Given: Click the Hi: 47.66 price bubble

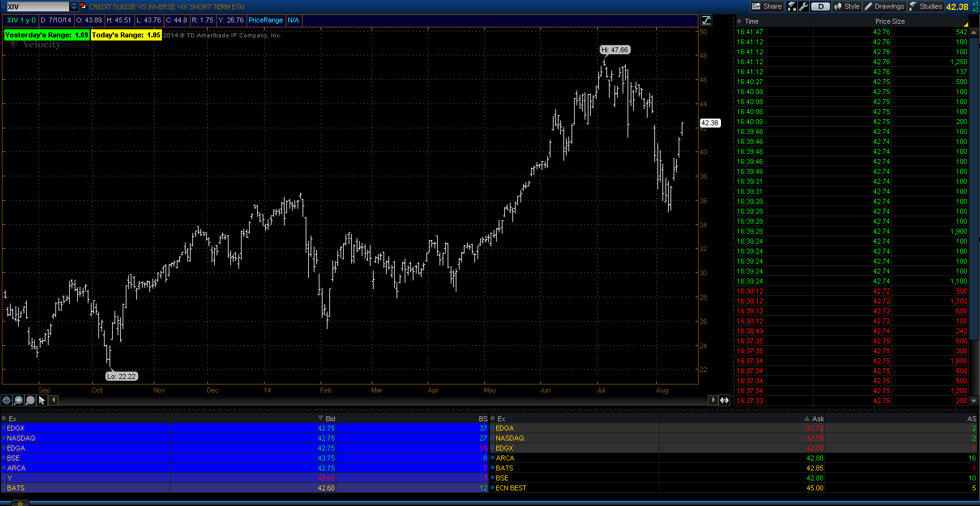Looking at the screenshot, I should (x=615, y=50).
